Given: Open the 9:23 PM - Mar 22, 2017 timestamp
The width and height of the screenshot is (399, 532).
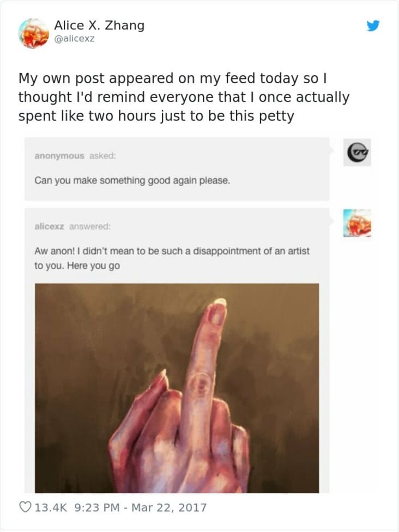Looking at the screenshot, I should point(140,507).
